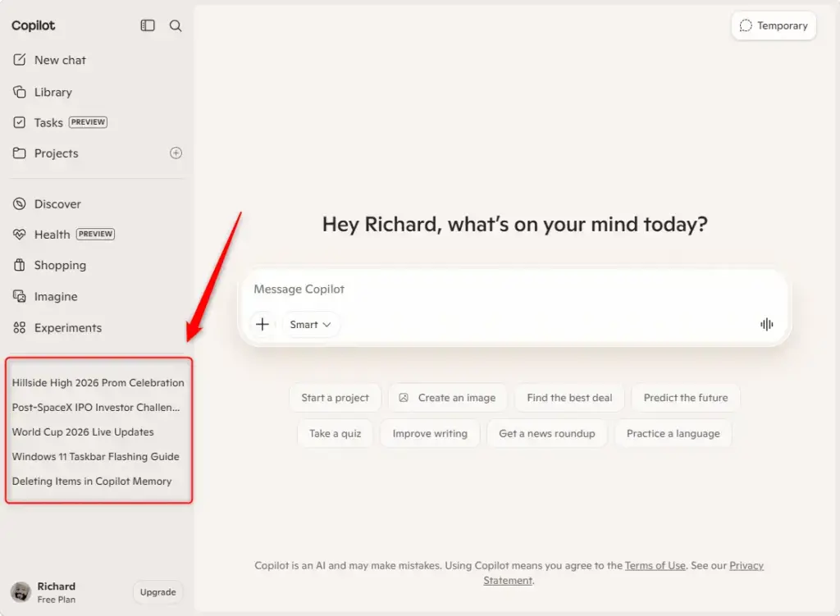The width and height of the screenshot is (840, 616).
Task: Click the plus attach icon in message box
Action: [x=262, y=324]
